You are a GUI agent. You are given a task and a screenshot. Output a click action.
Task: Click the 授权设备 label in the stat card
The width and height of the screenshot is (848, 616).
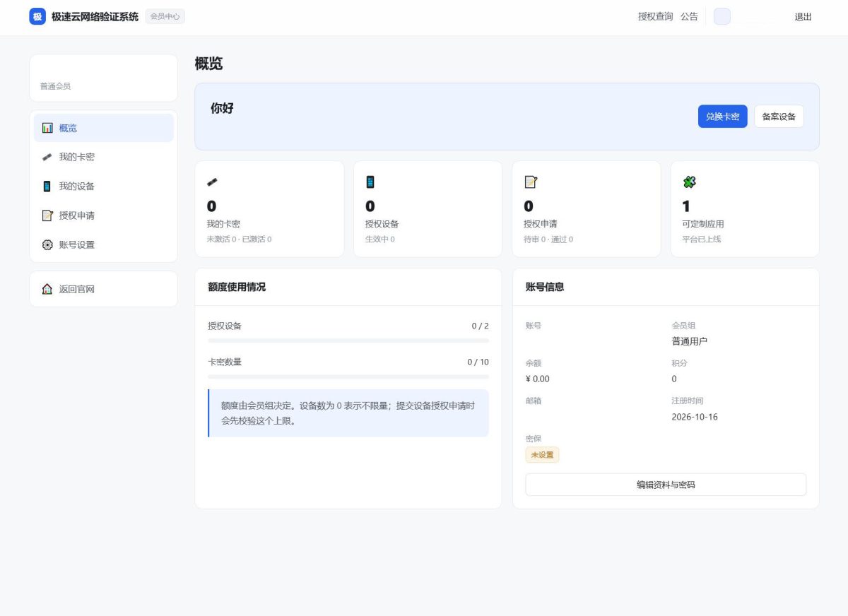click(x=382, y=224)
